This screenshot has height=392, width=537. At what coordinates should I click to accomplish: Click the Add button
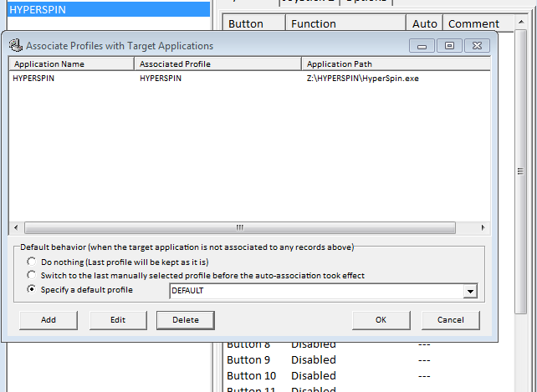click(49, 320)
